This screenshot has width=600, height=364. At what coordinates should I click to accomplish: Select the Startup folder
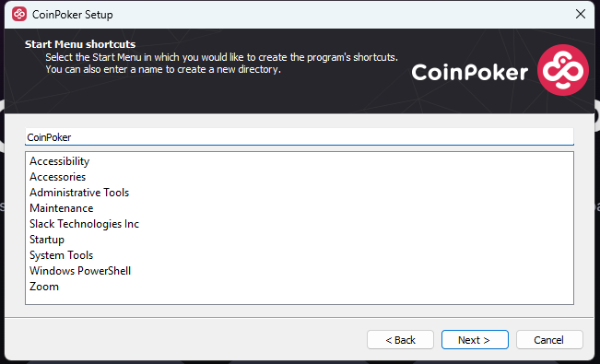tap(47, 240)
